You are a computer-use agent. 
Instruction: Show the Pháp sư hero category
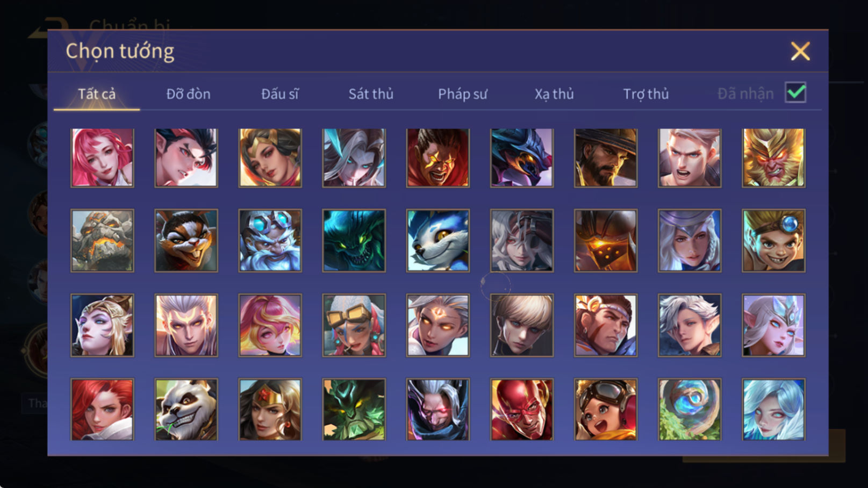tap(462, 94)
